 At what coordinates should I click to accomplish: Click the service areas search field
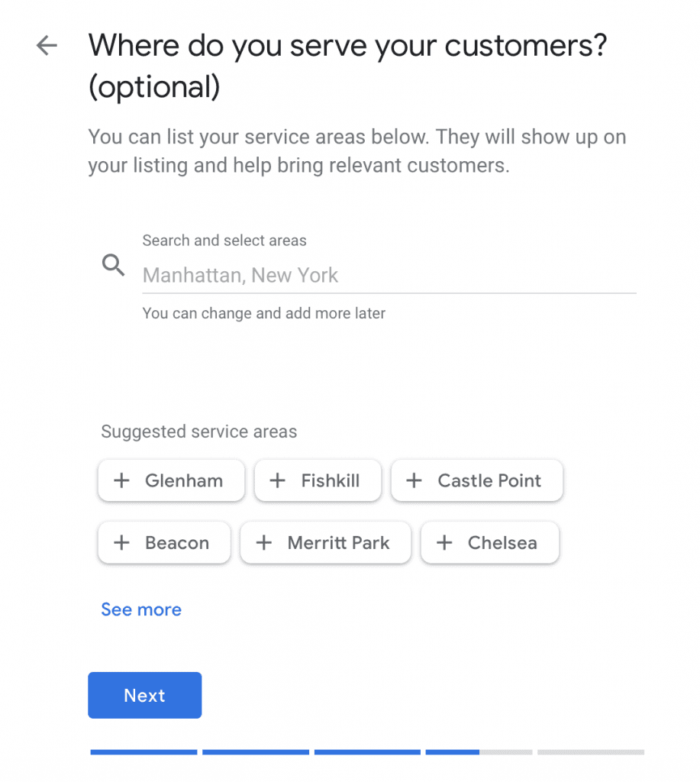(344, 275)
